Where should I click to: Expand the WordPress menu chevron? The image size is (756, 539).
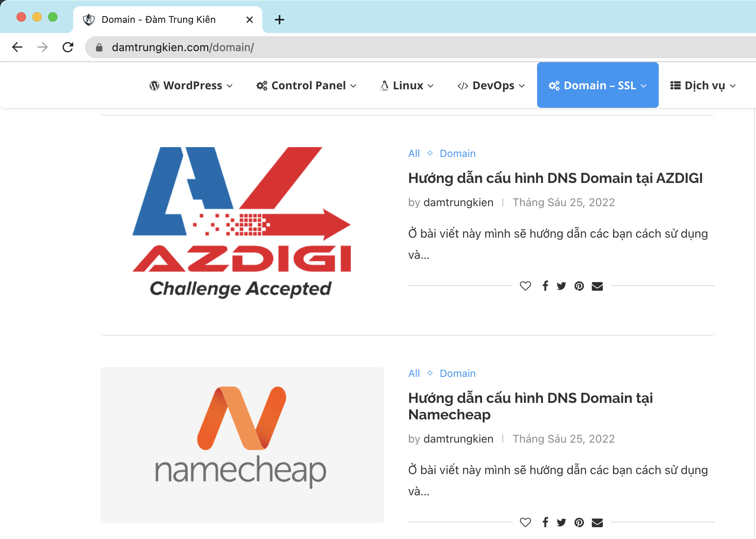pyautogui.click(x=230, y=86)
